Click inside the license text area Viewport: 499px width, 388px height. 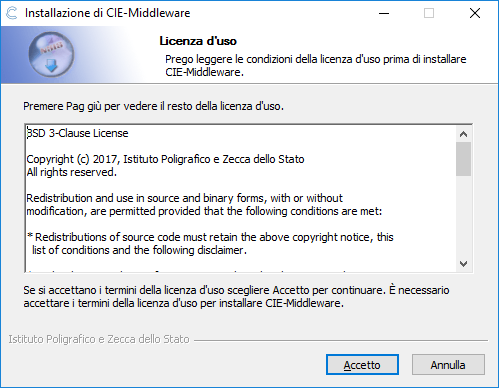click(240, 199)
